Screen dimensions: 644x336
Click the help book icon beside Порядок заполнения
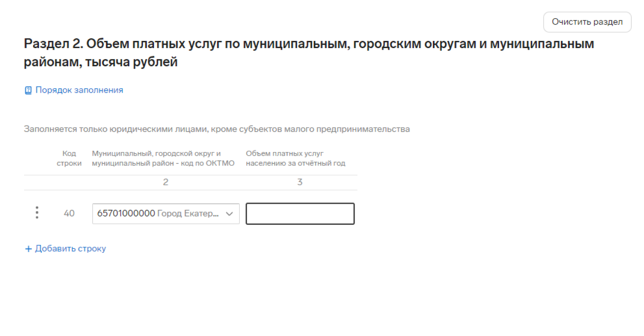pos(28,90)
